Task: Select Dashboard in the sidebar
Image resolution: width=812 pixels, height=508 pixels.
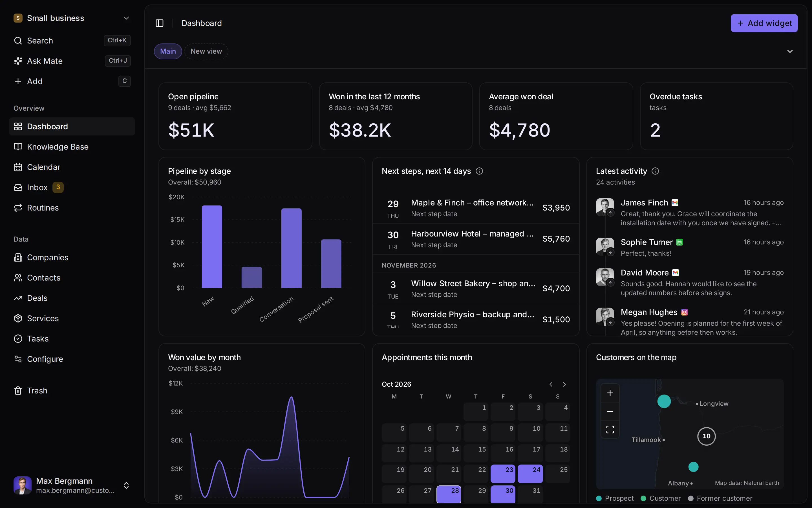Action: coord(72,126)
